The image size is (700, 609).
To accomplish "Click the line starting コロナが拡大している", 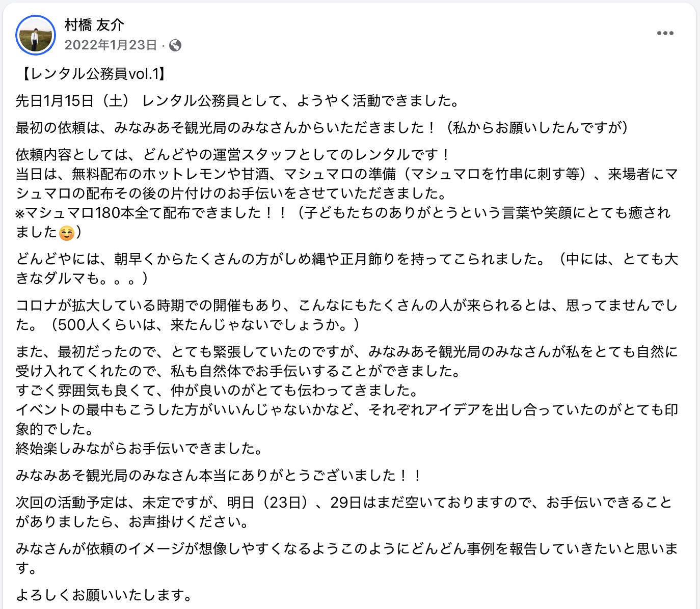I will click(346, 306).
